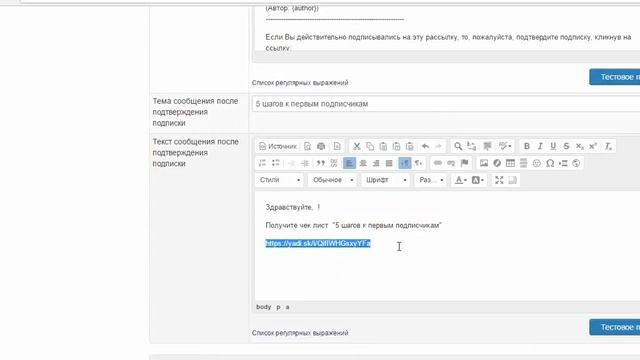
Task: Undo the last edit with the Undo arrow
Action: (x=425, y=146)
